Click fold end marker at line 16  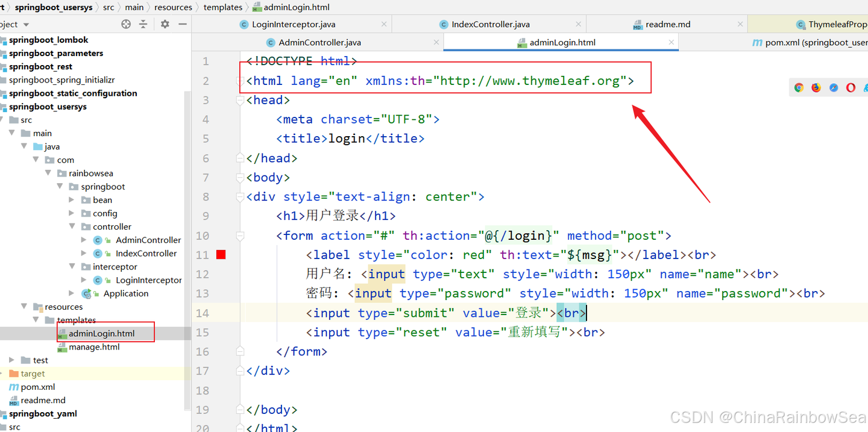pos(241,351)
